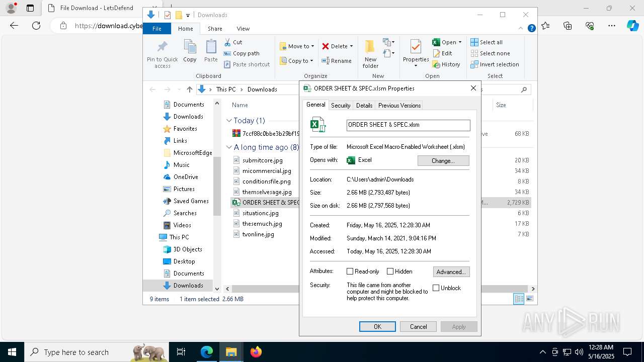The height and width of the screenshot is (362, 644).
Task: Switch to large icons view button
Action: tap(529, 299)
